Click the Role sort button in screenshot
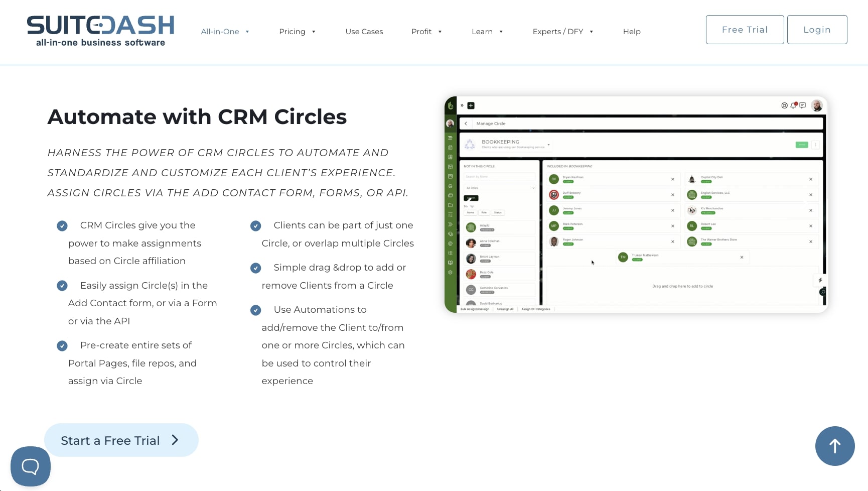 click(x=484, y=212)
